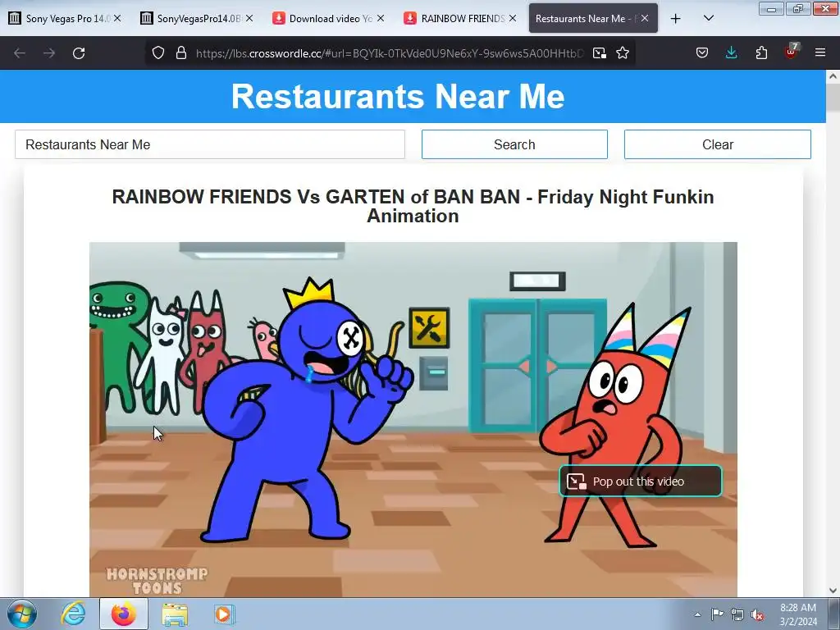Open Windows Explorer folder from taskbar
Image resolution: width=840 pixels, height=630 pixels.
[x=175, y=614]
